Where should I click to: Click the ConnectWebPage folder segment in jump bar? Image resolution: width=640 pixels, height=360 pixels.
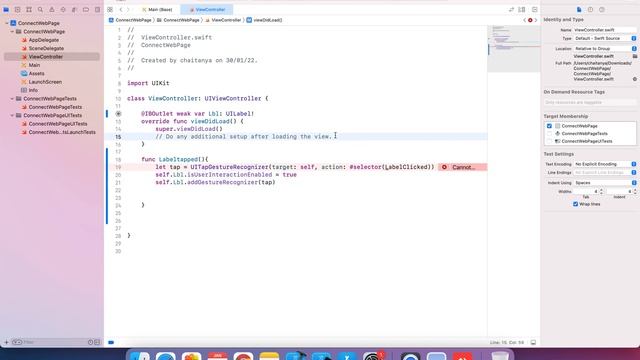178,20
